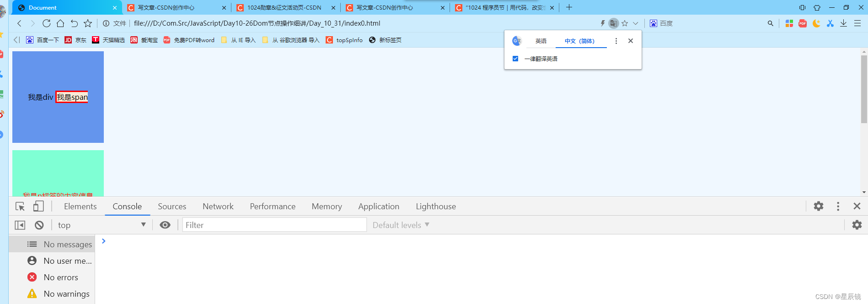Open the top JavaScript context dropdown
The width and height of the screenshot is (868, 304).
click(101, 225)
